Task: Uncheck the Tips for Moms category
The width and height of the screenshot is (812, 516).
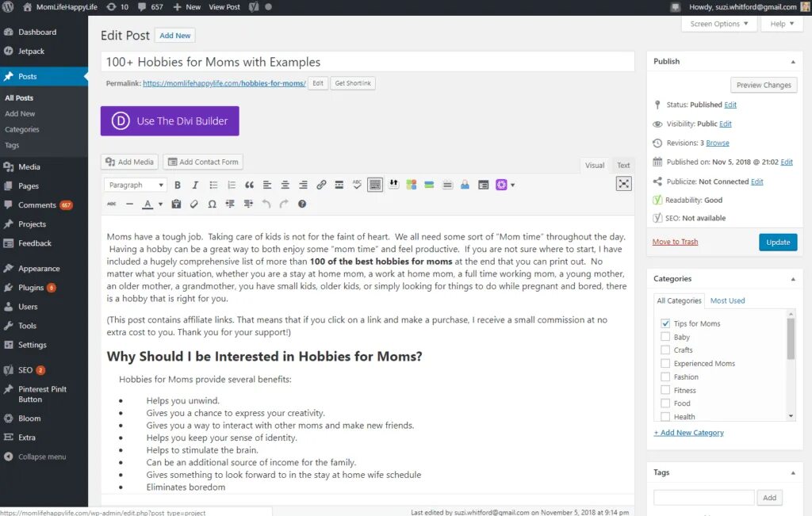Action: click(665, 323)
